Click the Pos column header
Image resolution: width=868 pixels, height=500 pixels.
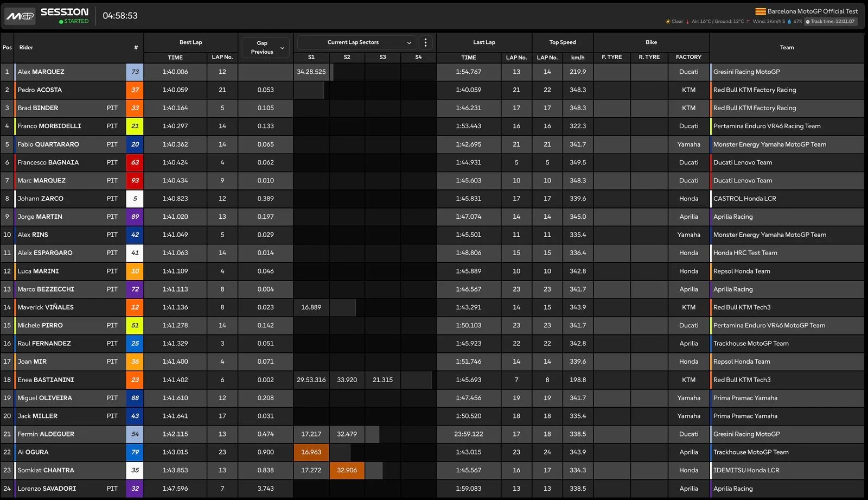7,47
